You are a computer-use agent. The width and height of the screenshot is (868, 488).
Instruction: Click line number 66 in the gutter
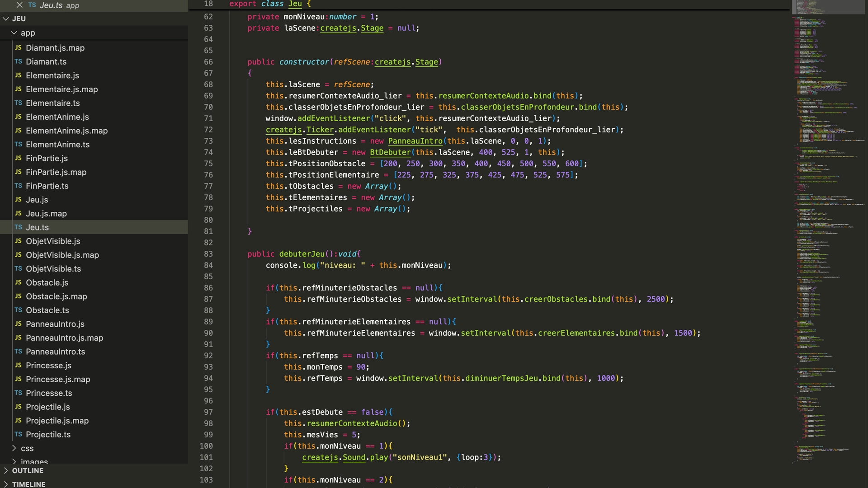pyautogui.click(x=208, y=62)
